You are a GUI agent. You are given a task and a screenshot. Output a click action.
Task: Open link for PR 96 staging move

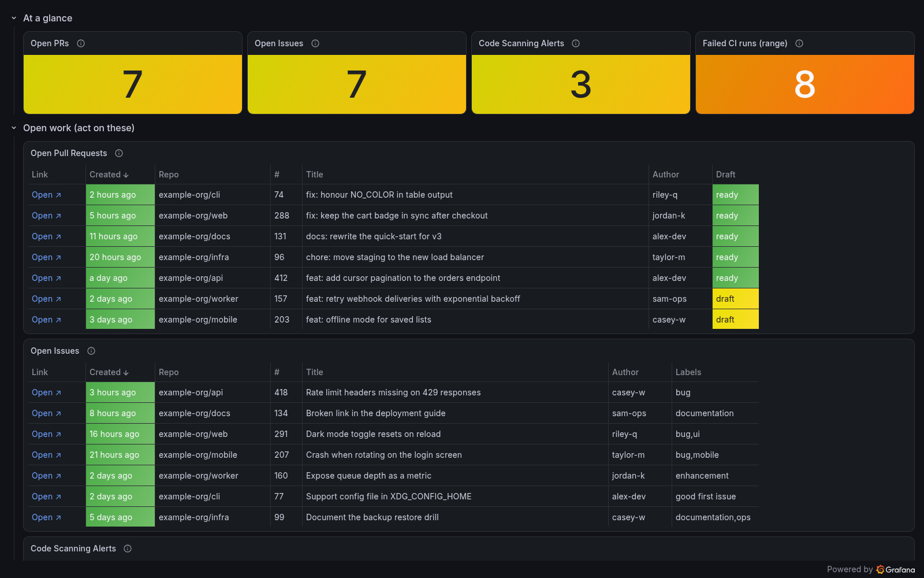46,257
